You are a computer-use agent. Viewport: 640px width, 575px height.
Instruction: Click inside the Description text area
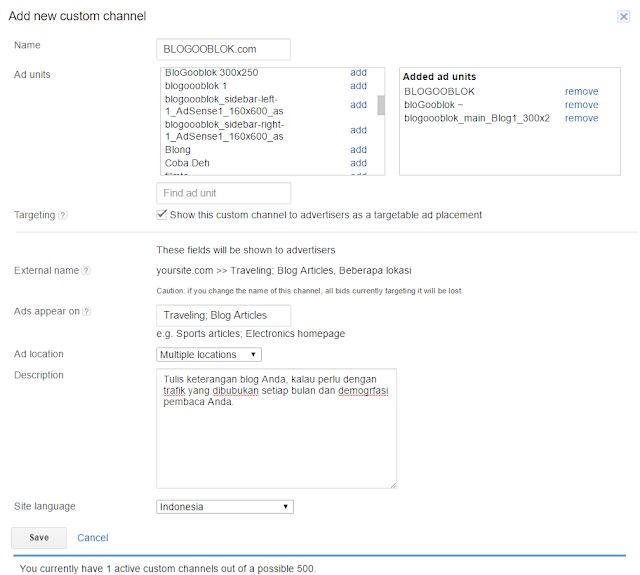(x=276, y=428)
